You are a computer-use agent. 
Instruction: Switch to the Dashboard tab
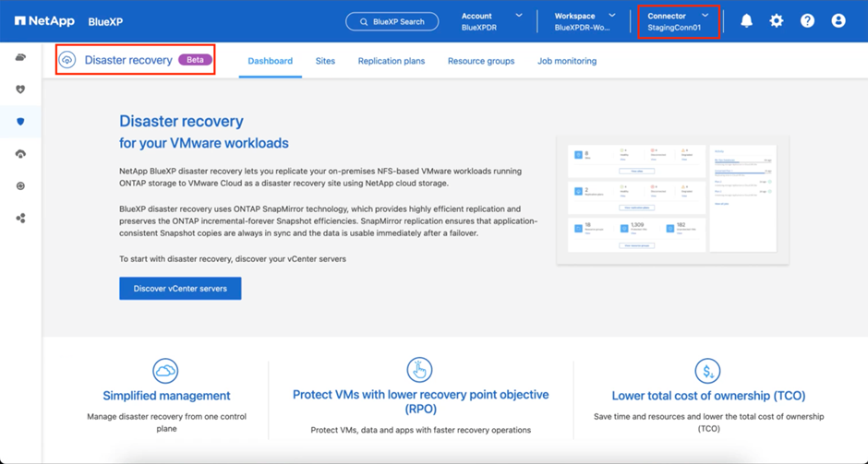[271, 61]
